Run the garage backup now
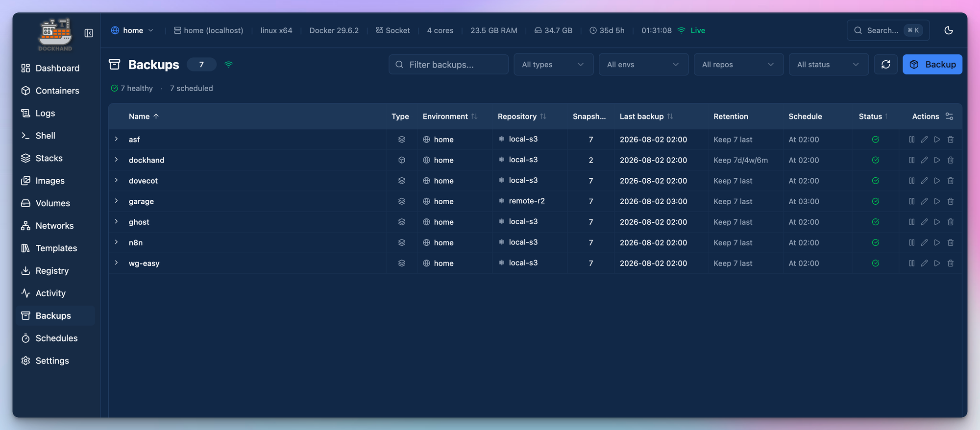 [937, 201]
